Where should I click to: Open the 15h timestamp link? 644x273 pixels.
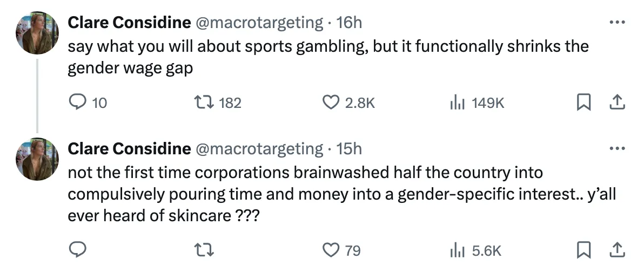(349, 148)
